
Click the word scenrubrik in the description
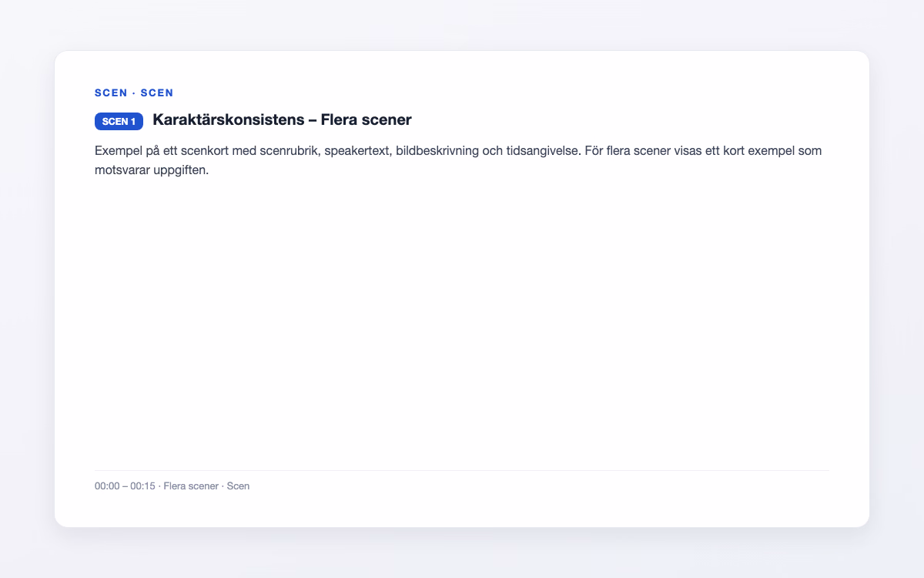click(x=289, y=150)
